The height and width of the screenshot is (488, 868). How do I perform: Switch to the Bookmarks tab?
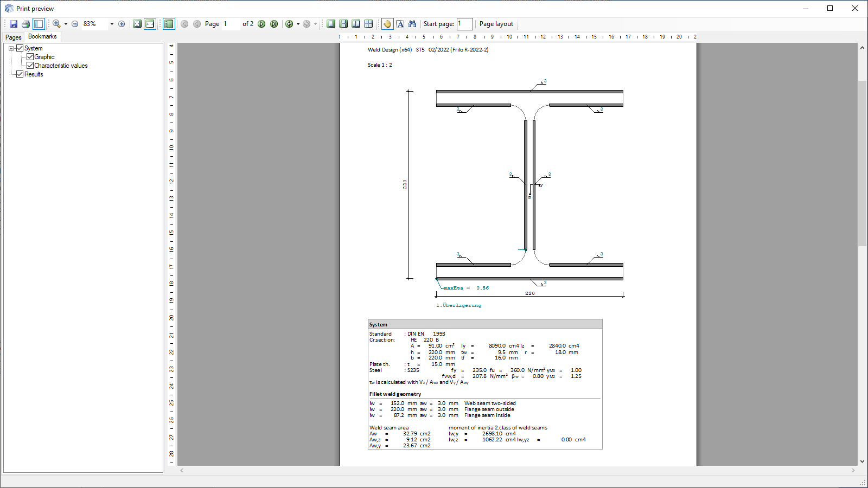42,36
